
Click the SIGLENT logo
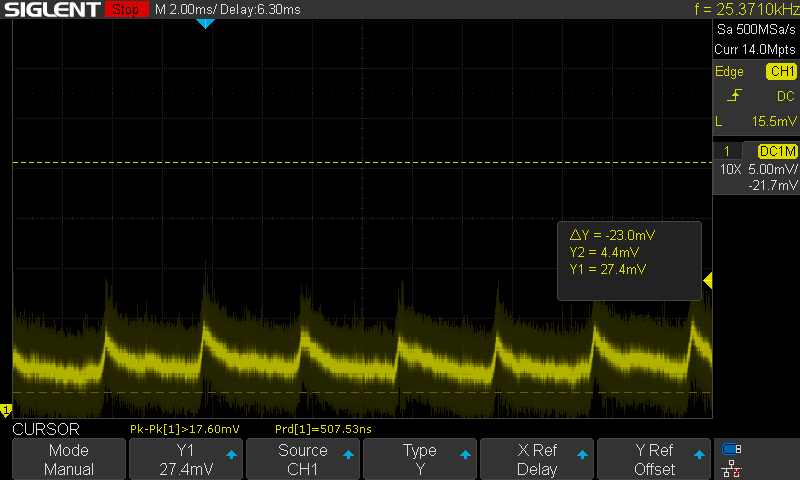[x=53, y=9]
